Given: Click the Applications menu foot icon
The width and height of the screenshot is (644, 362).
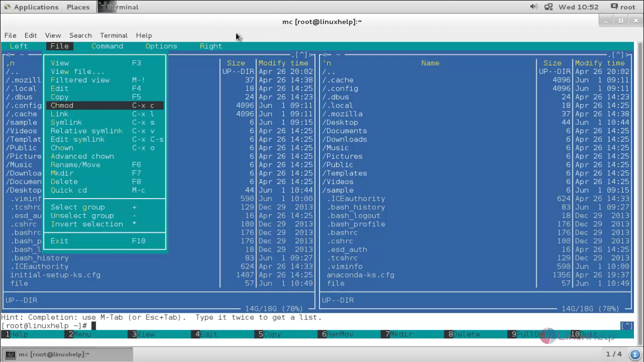Looking at the screenshot, I should point(7,7).
